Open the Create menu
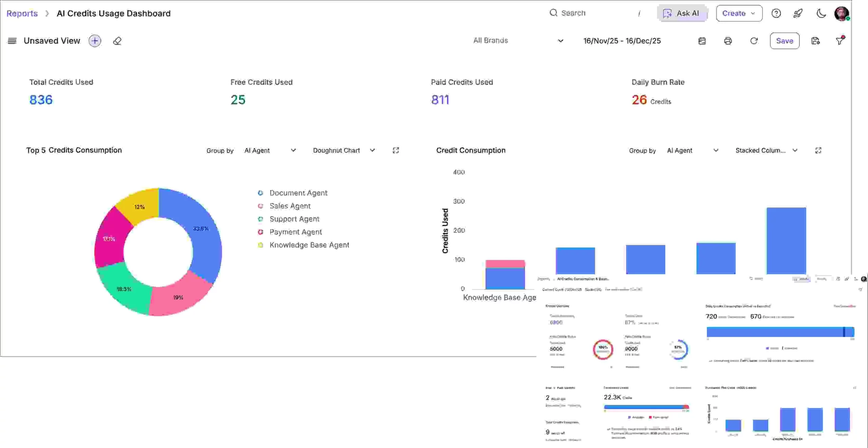This screenshot has height=448, width=868. [x=739, y=13]
